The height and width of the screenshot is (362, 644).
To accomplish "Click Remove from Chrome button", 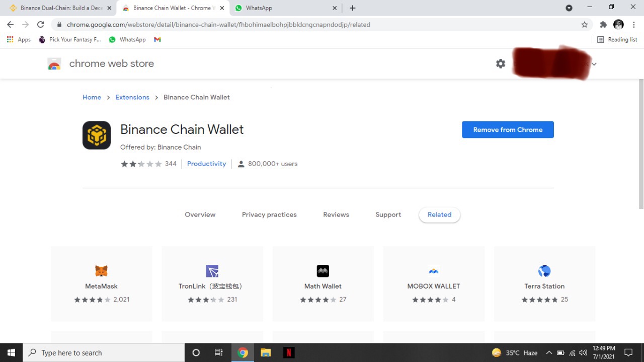I will tap(508, 129).
